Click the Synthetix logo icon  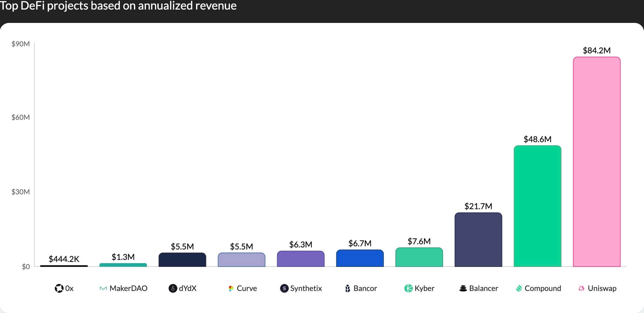coord(284,288)
